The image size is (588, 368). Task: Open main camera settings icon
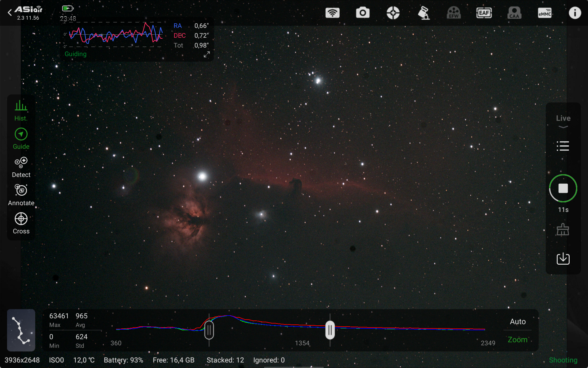(363, 13)
